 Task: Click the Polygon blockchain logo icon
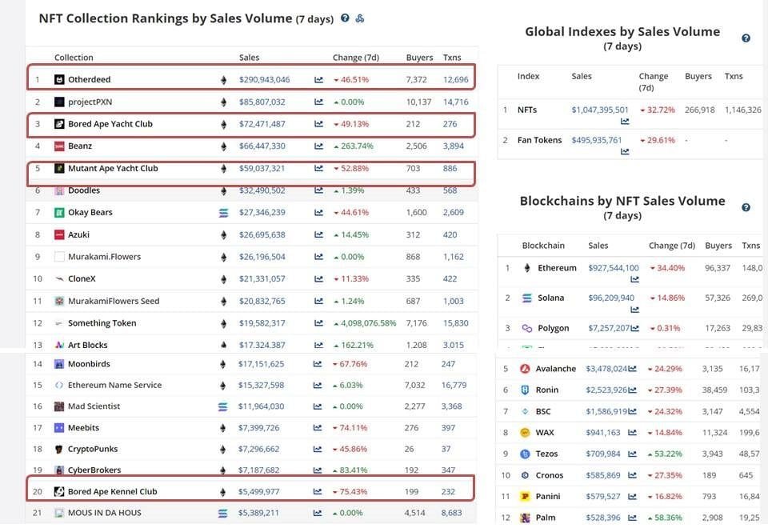tap(526, 328)
